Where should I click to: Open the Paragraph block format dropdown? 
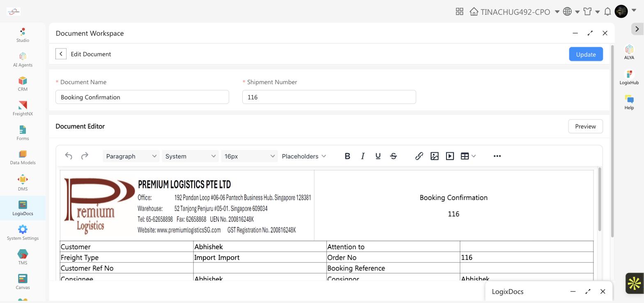131,156
